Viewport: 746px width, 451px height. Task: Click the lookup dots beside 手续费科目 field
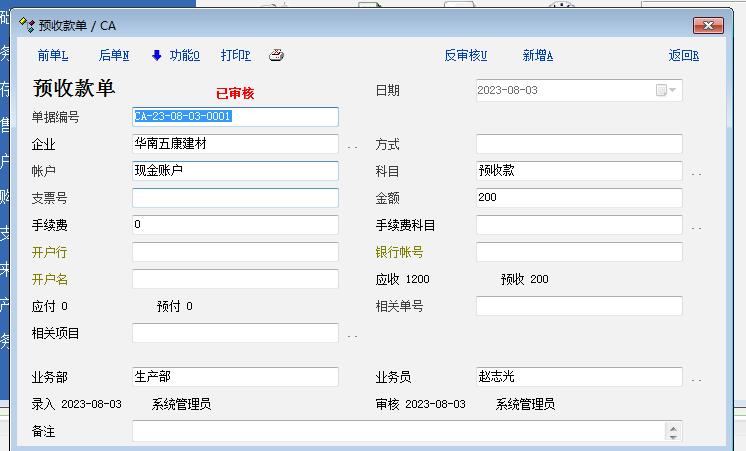[696, 227]
